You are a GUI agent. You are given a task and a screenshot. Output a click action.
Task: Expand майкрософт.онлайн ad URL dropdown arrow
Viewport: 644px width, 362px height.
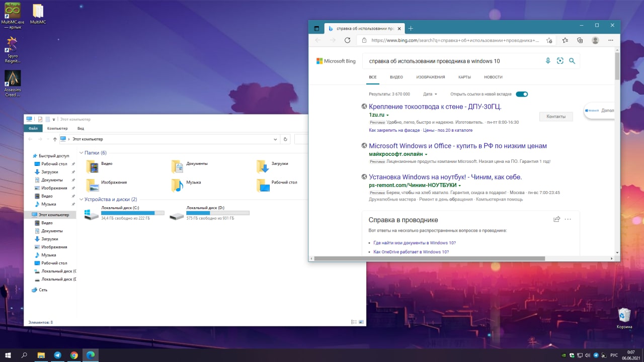(x=426, y=154)
